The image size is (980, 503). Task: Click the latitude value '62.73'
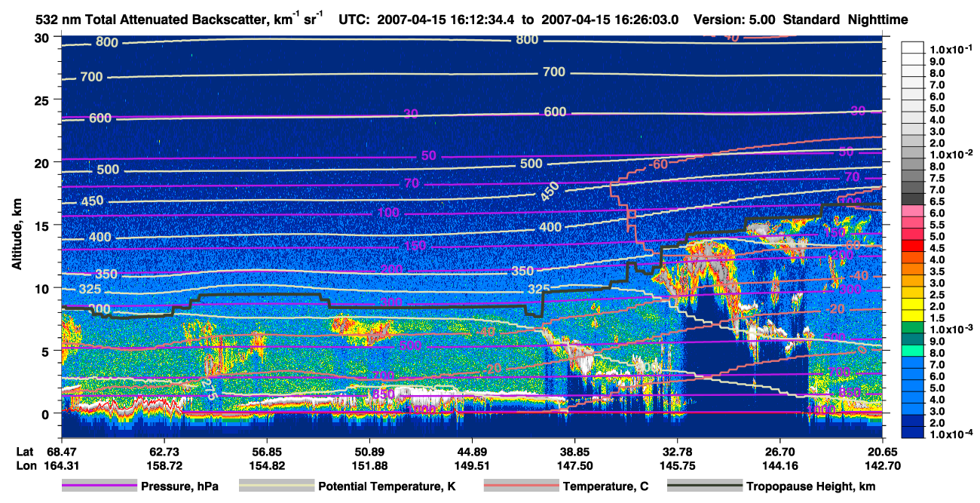coord(164,451)
